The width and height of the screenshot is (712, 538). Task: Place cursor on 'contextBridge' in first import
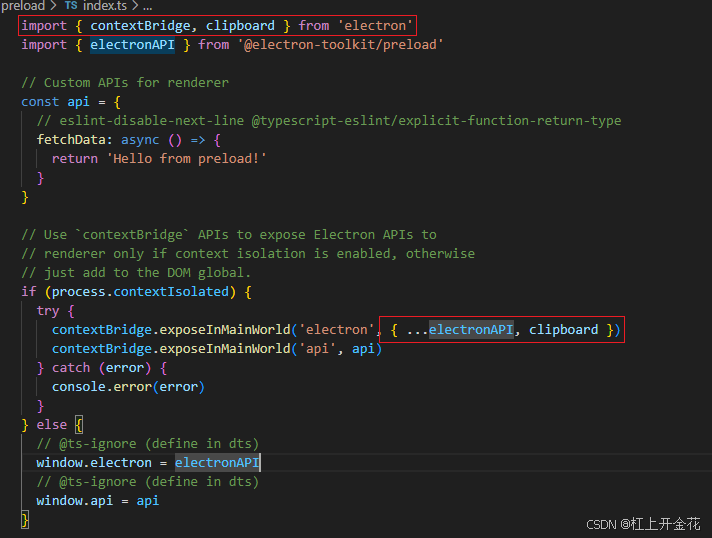139,25
